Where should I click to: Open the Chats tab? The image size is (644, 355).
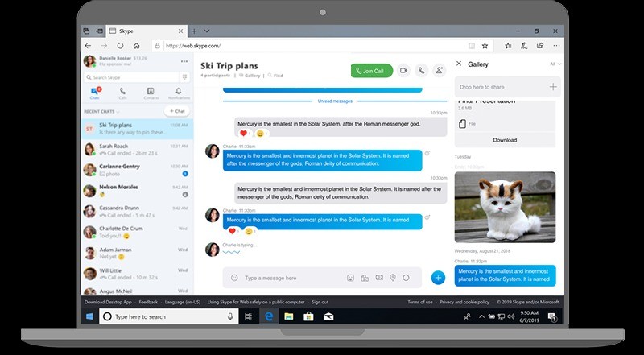[x=94, y=93]
